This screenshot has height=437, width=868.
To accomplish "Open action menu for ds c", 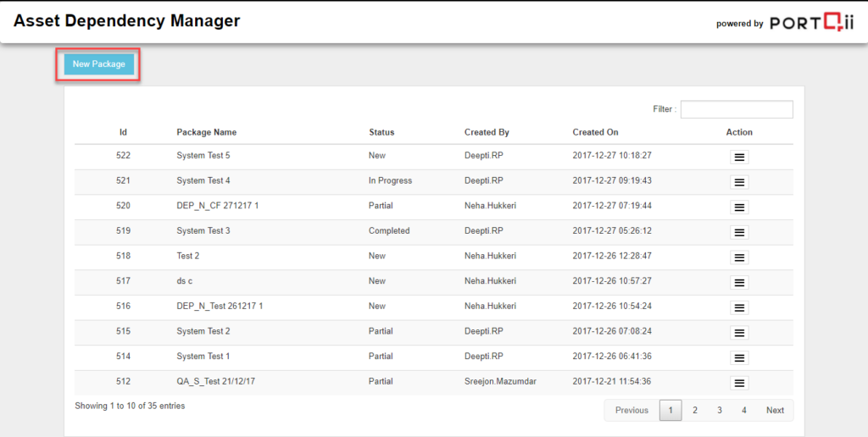I will tap(739, 283).
